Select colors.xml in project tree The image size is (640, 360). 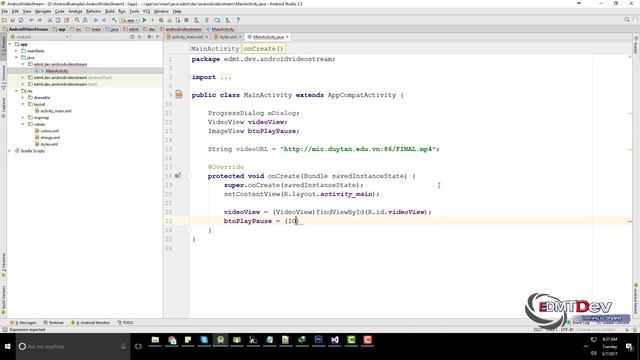pos(49,131)
